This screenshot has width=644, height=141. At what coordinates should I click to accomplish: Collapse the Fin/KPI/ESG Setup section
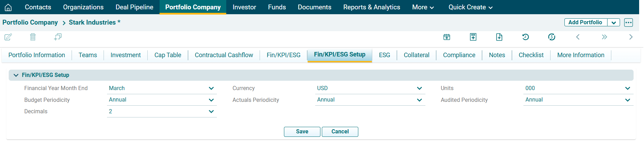(x=16, y=75)
